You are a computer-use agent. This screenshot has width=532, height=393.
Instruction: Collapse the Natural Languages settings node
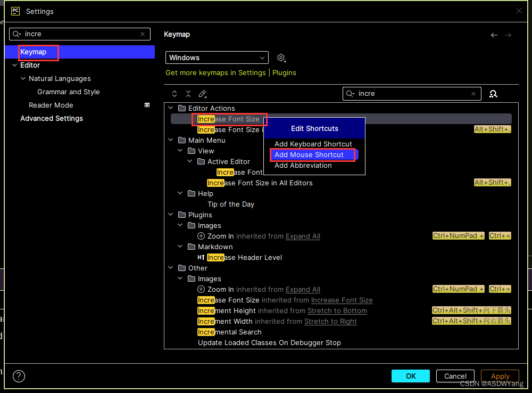tap(23, 78)
